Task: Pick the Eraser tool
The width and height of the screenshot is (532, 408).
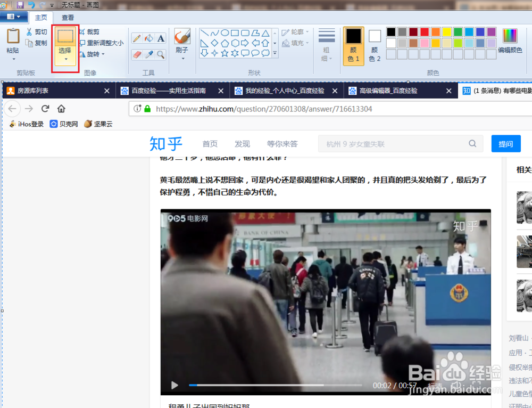Action: (137, 54)
